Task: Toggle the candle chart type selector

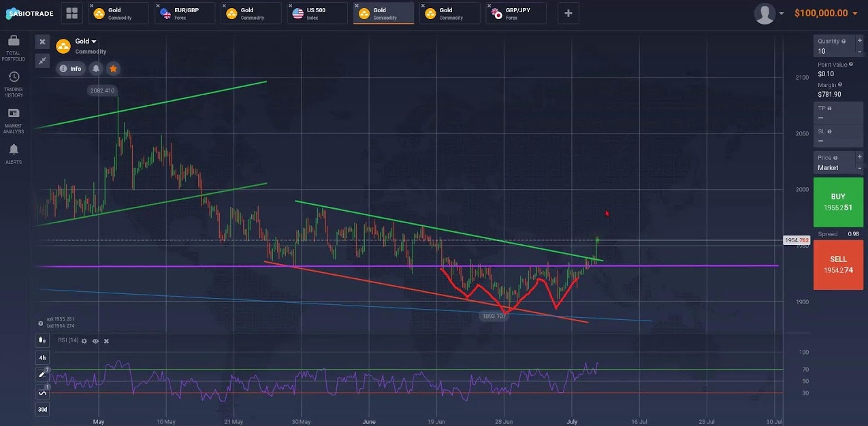Action: tap(42, 340)
